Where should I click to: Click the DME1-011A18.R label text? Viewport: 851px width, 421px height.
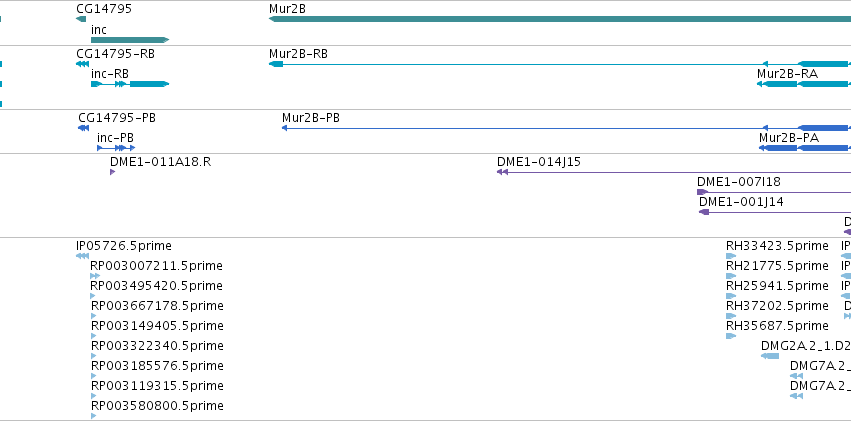tap(161, 162)
